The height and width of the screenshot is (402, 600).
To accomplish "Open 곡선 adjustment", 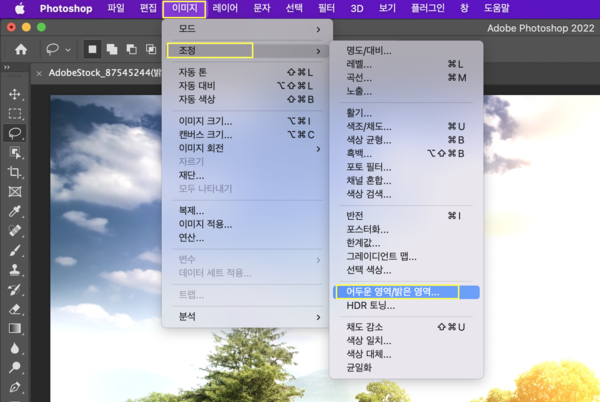I will pyautogui.click(x=406, y=78).
